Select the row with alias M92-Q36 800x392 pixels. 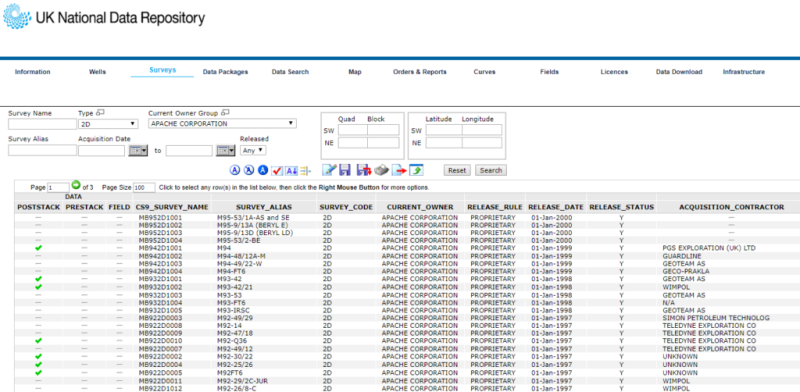(407, 340)
